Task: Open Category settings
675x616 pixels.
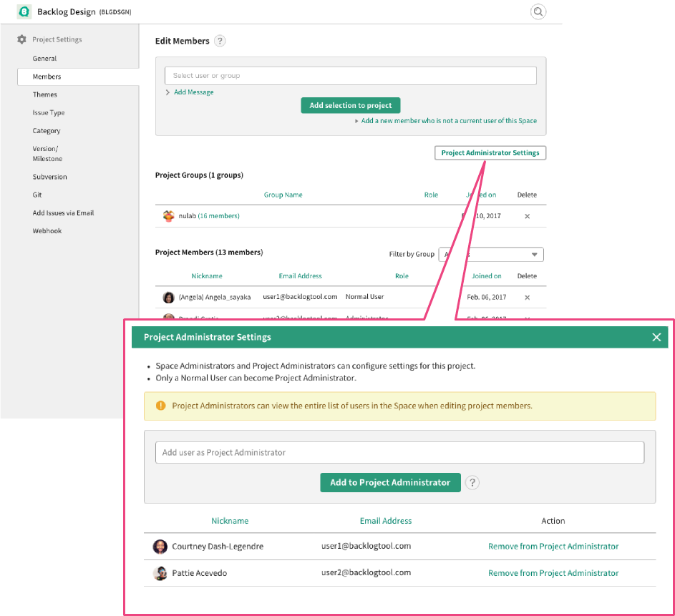Action: (47, 131)
